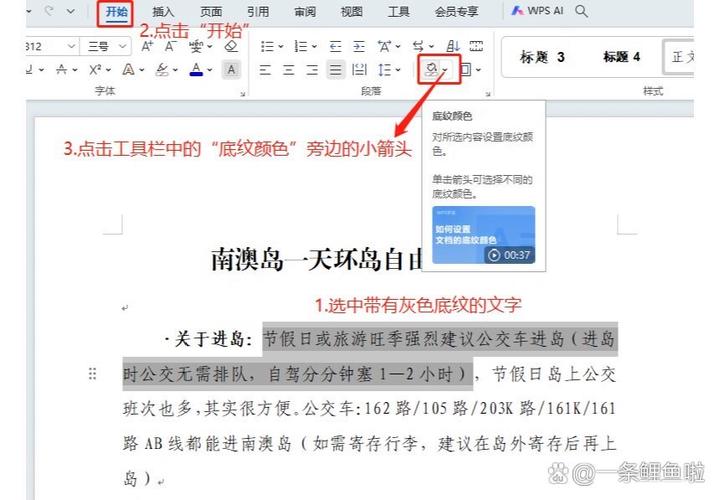Expand the bullet style dropdown arrow
Image resolution: width=719 pixels, height=500 pixels.
(x=281, y=47)
